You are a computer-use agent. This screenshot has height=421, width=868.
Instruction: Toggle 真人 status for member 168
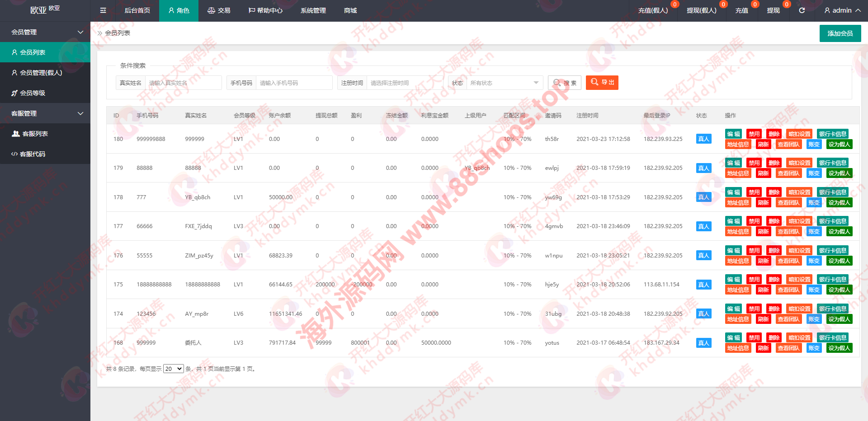(x=703, y=343)
